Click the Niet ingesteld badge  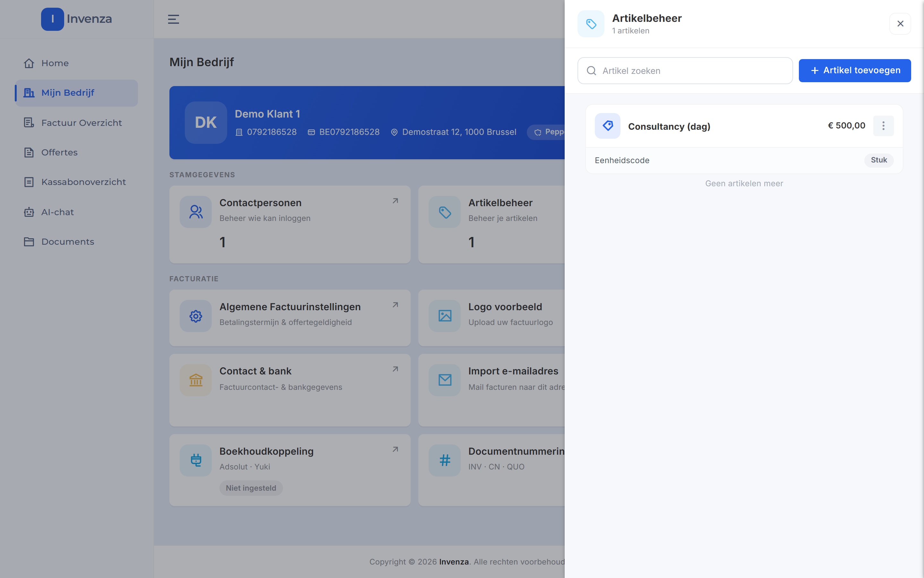(x=251, y=488)
